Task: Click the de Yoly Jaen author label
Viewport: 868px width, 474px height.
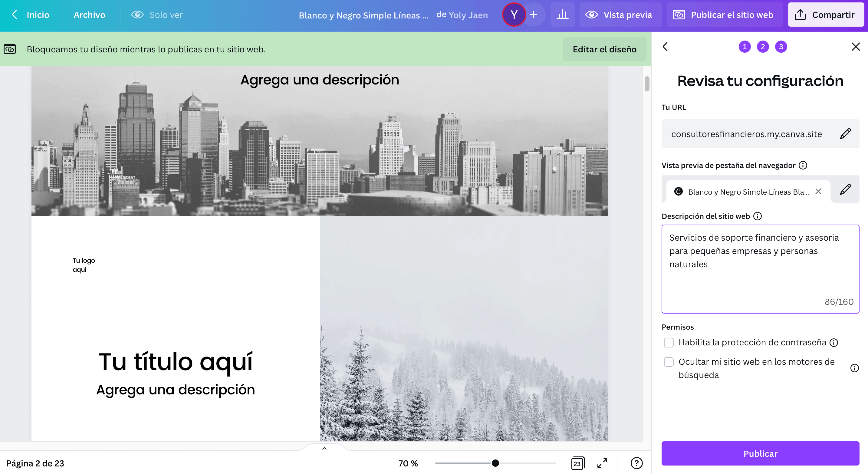Action: pyautogui.click(x=462, y=15)
